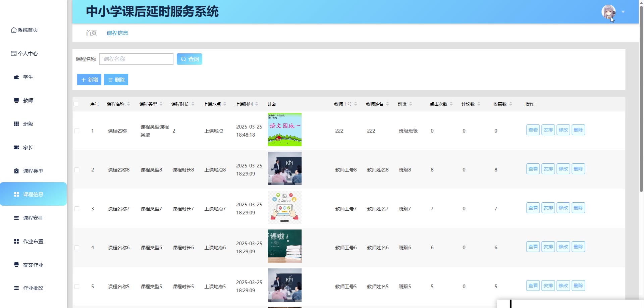This screenshot has width=644, height=308.
Task: Focus the 课程名称 search input field
Action: [x=136, y=59]
